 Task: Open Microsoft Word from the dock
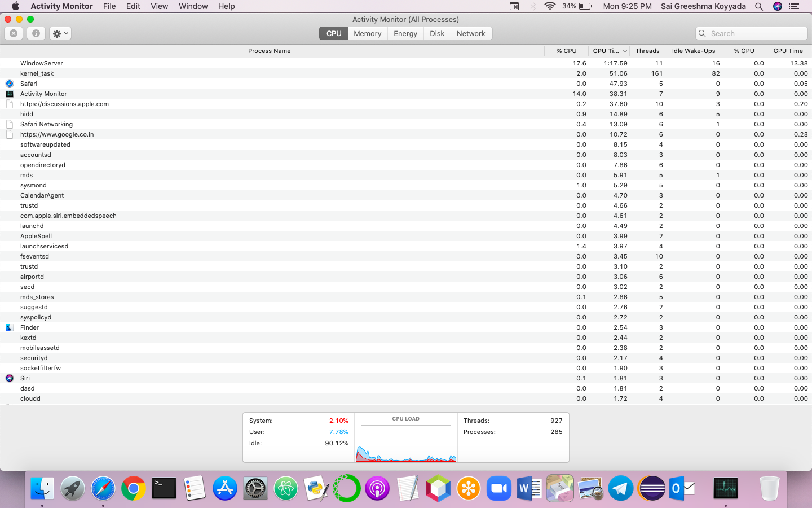(529, 487)
